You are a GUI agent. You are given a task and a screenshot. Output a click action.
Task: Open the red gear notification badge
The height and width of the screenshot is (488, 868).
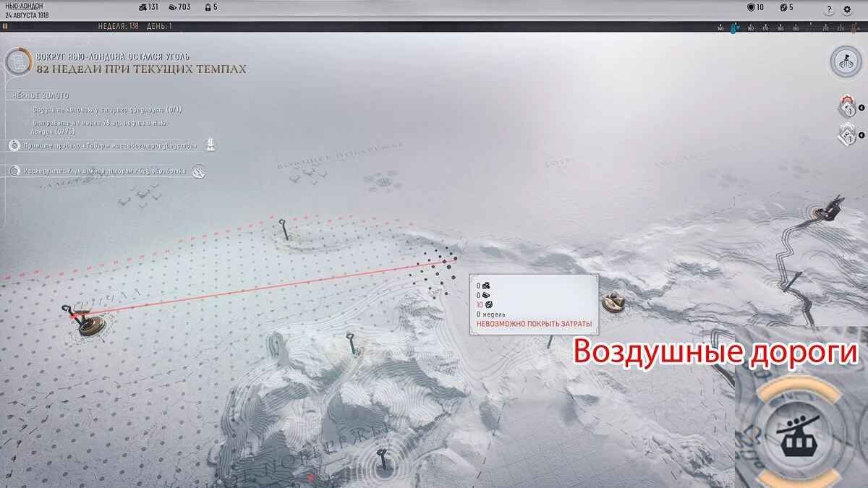[x=846, y=108]
